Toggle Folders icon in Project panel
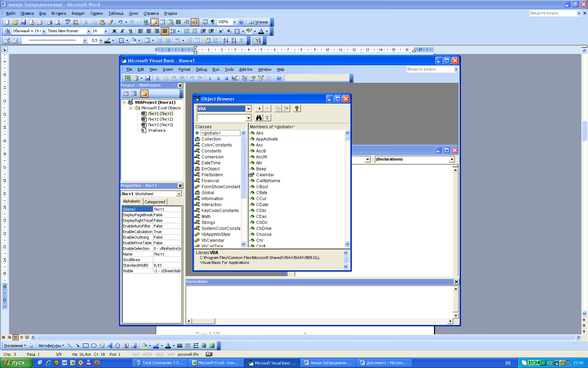This screenshot has height=368, width=588. 144,94
